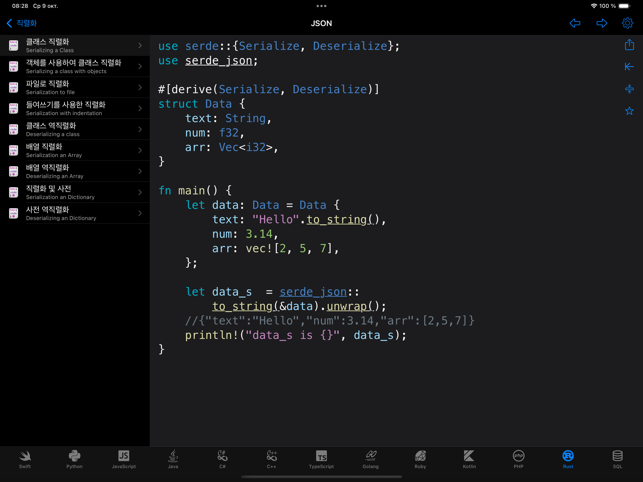
Task: Tap the Wi-Fi status icon
Action: (594, 6)
